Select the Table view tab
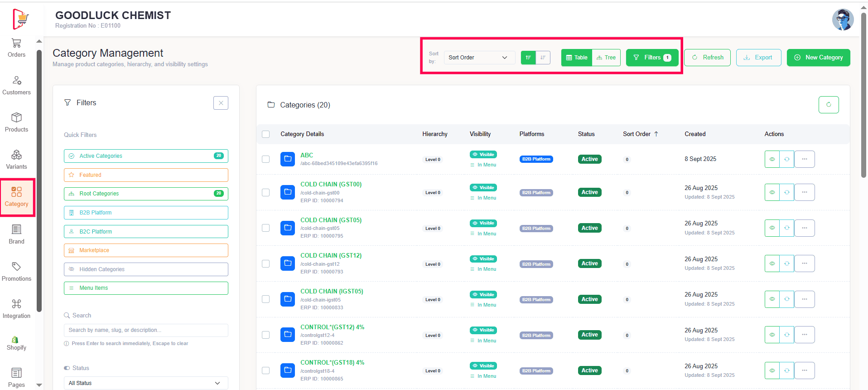The height and width of the screenshot is (390, 868). click(x=577, y=58)
